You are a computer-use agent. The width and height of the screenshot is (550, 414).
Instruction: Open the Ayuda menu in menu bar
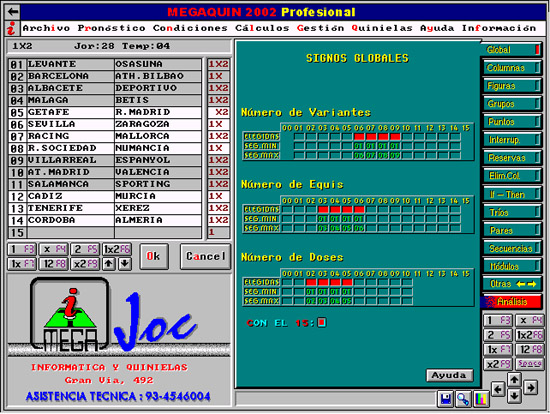tap(437, 28)
